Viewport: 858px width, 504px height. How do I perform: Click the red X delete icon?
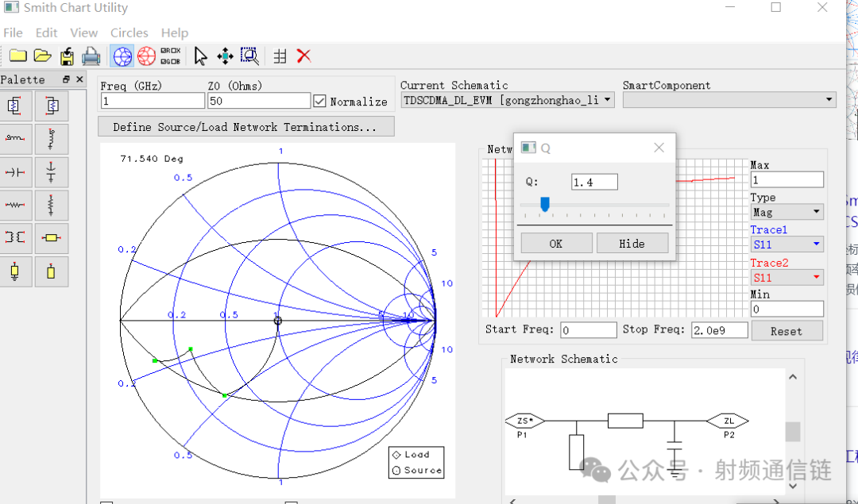coord(303,56)
